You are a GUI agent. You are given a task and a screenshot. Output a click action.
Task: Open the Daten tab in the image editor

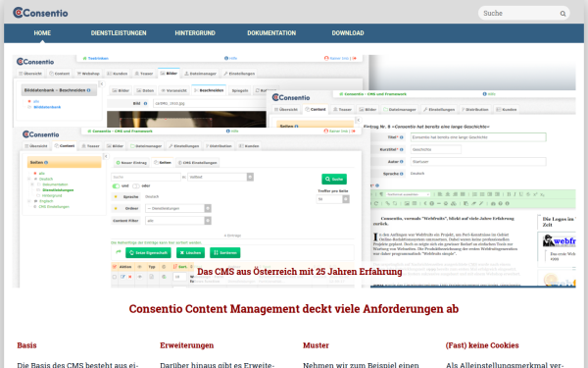point(145,91)
